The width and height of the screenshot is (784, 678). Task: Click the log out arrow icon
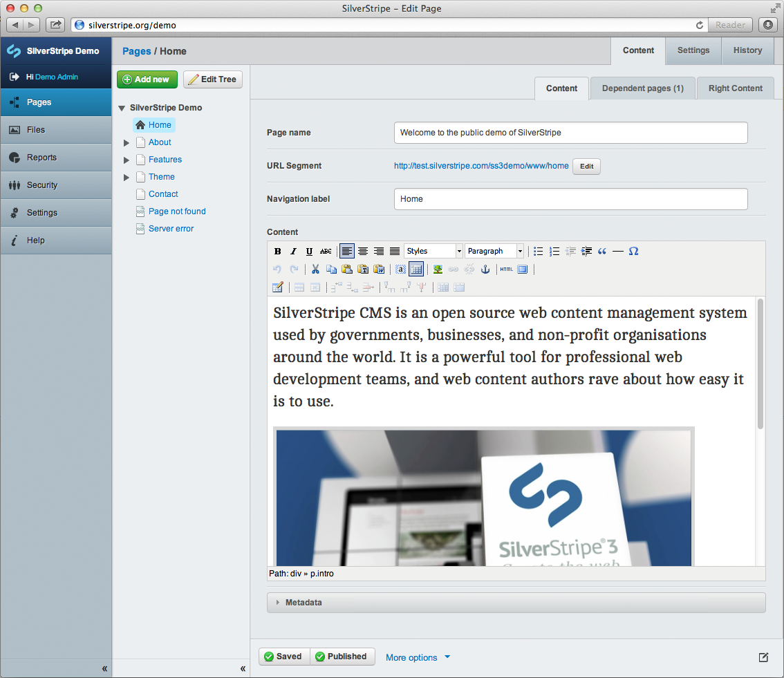coord(15,77)
